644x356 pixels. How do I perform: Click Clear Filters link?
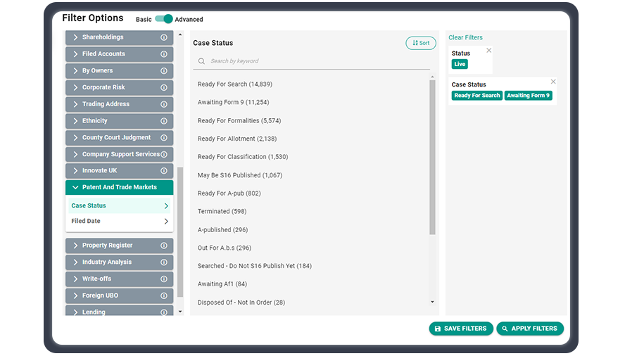(x=465, y=37)
